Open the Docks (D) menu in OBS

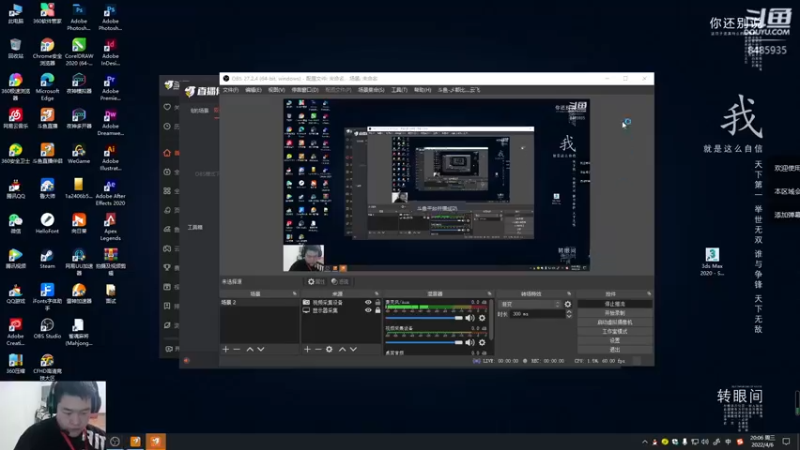[x=305, y=90]
